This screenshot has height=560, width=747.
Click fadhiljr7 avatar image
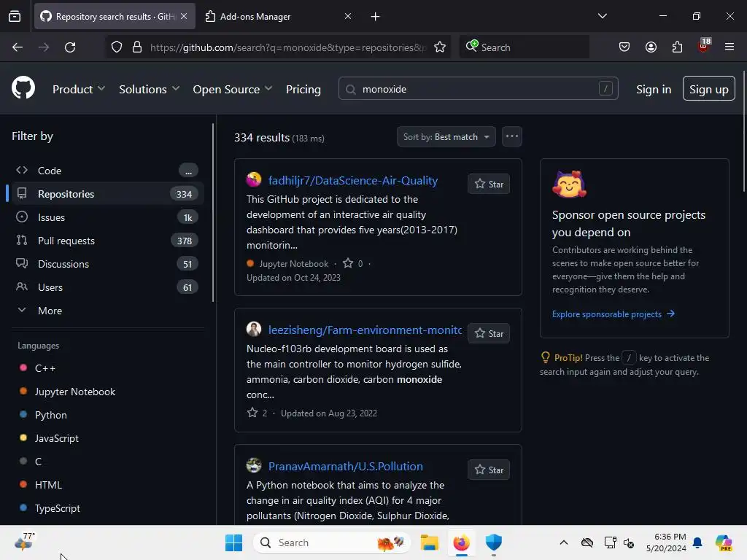(254, 179)
